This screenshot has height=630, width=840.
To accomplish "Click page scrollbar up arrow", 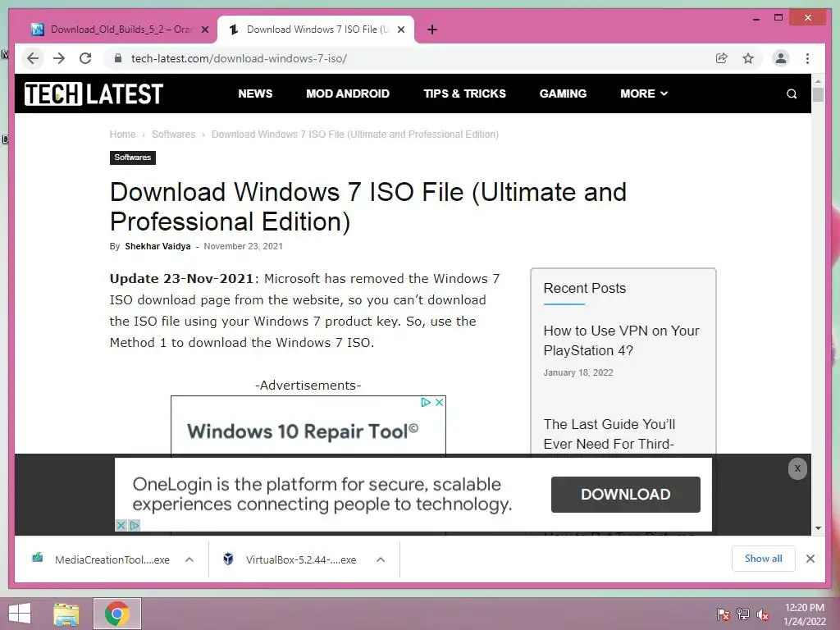I will pyautogui.click(x=818, y=81).
